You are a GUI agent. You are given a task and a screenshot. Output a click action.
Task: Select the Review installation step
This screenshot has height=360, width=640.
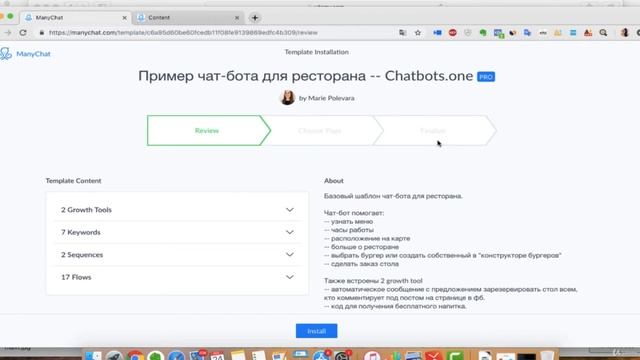[x=209, y=131]
